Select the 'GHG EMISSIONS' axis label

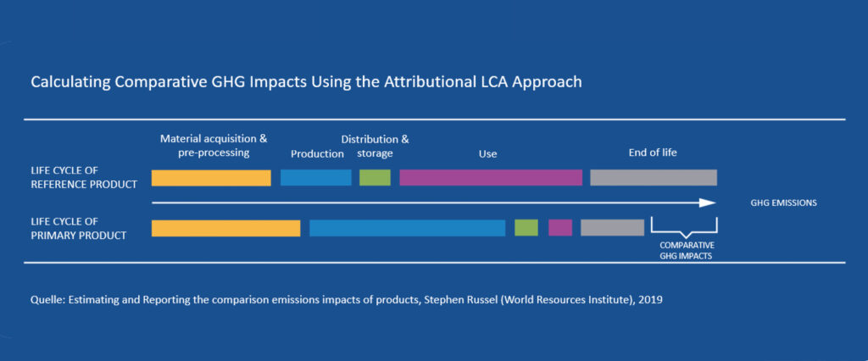(x=783, y=203)
